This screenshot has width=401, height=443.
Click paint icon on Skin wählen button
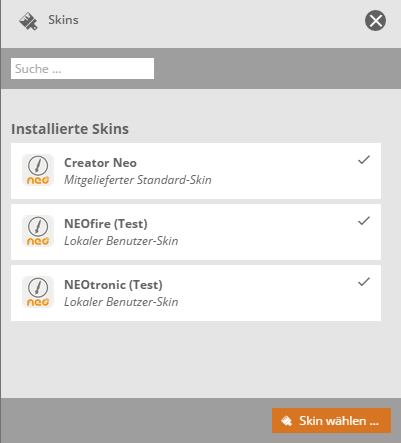pyautogui.click(x=286, y=421)
